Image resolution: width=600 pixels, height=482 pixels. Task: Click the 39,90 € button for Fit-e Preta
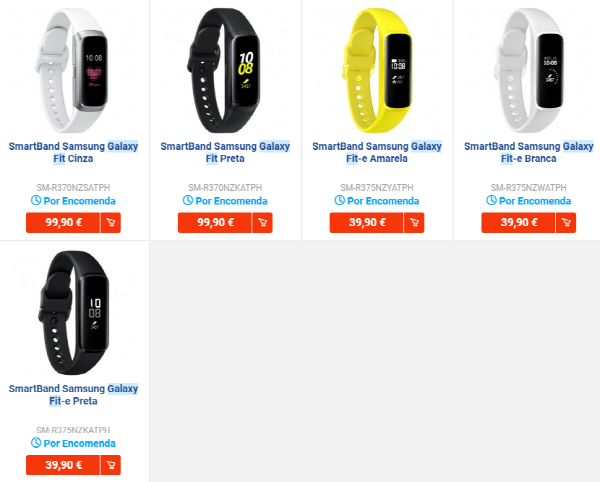(x=63, y=465)
